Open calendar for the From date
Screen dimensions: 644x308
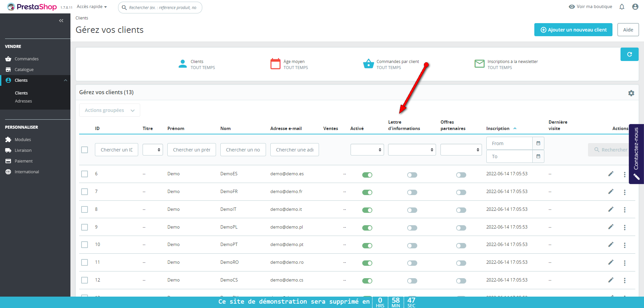click(x=538, y=143)
